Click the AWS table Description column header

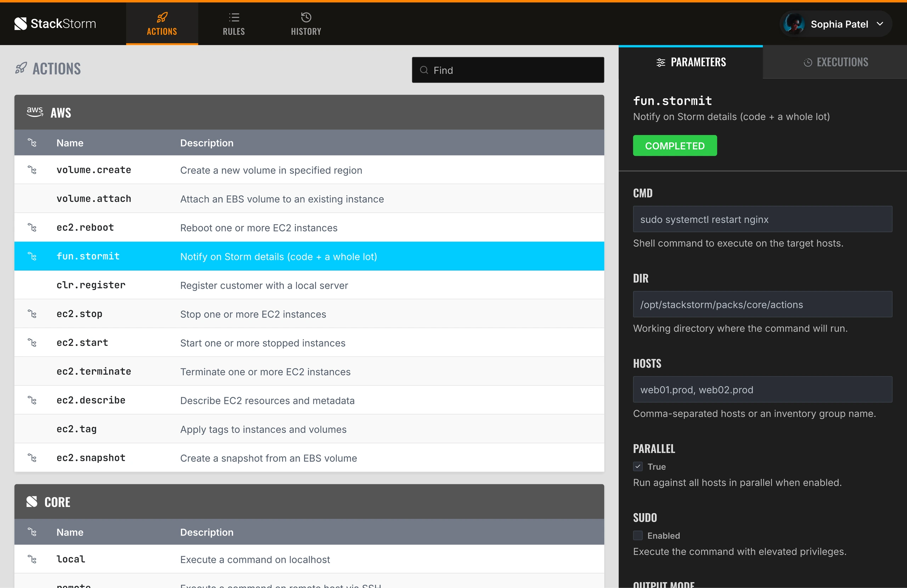(207, 143)
